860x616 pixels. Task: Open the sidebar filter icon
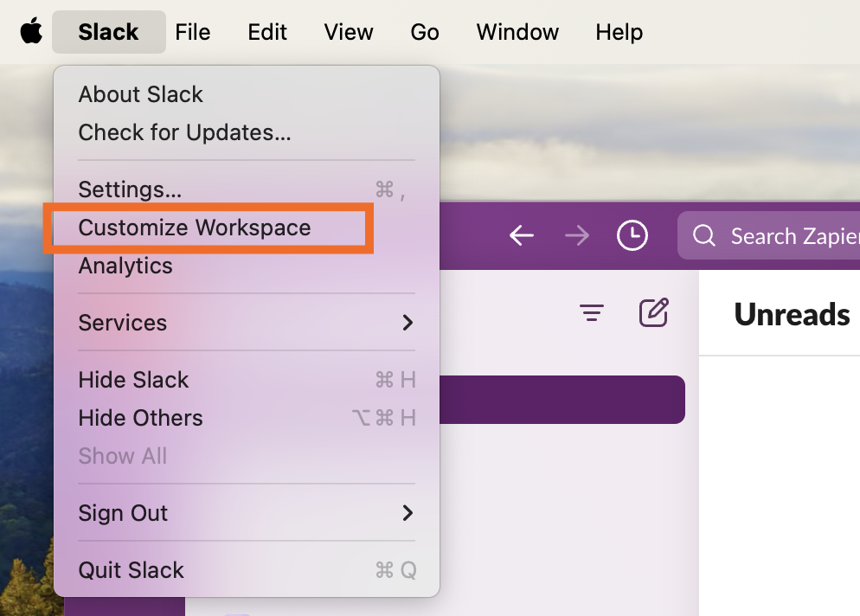coord(592,312)
